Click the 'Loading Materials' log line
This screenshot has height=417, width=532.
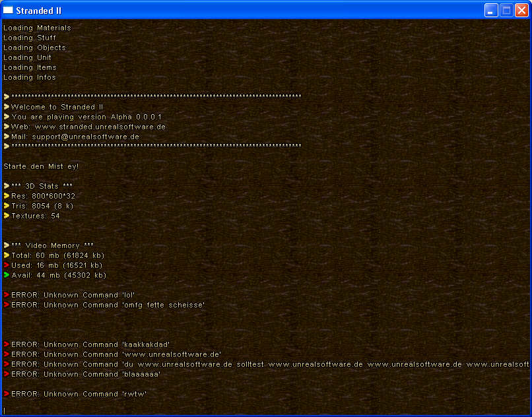point(37,28)
